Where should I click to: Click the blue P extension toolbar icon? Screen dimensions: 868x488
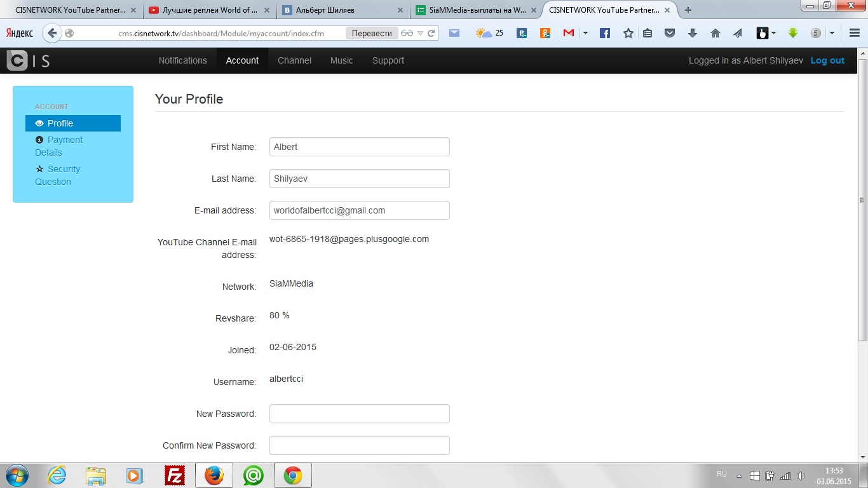[522, 33]
